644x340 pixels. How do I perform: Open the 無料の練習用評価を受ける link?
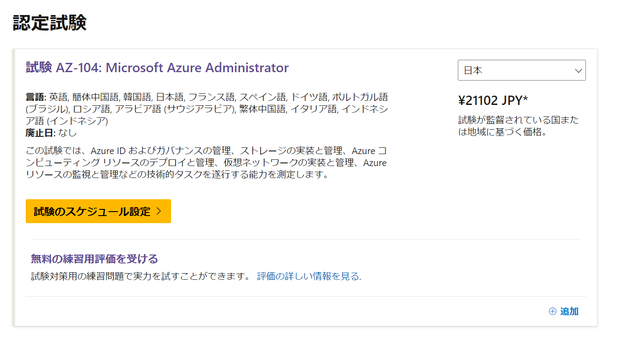[94, 259]
